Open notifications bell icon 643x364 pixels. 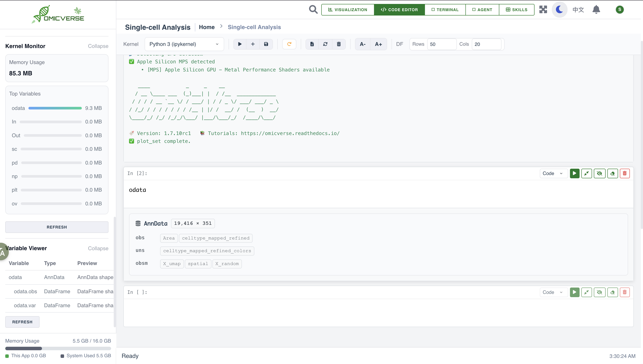click(x=596, y=9)
